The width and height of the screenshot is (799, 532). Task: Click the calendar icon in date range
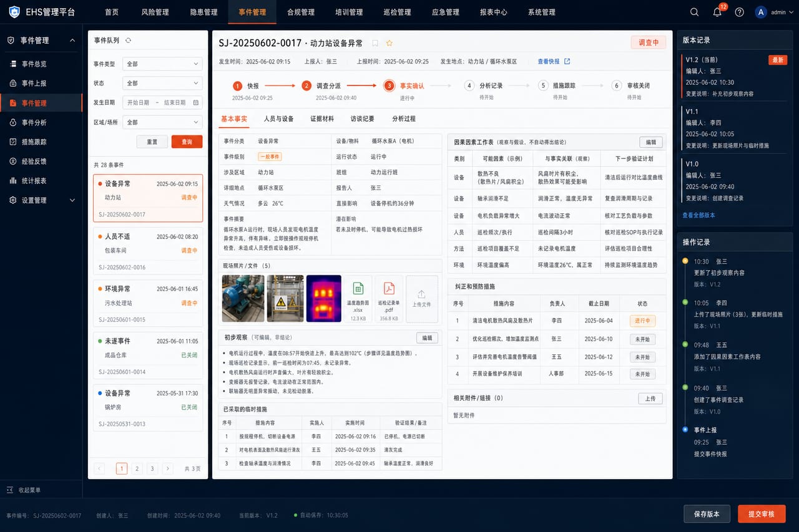point(195,102)
